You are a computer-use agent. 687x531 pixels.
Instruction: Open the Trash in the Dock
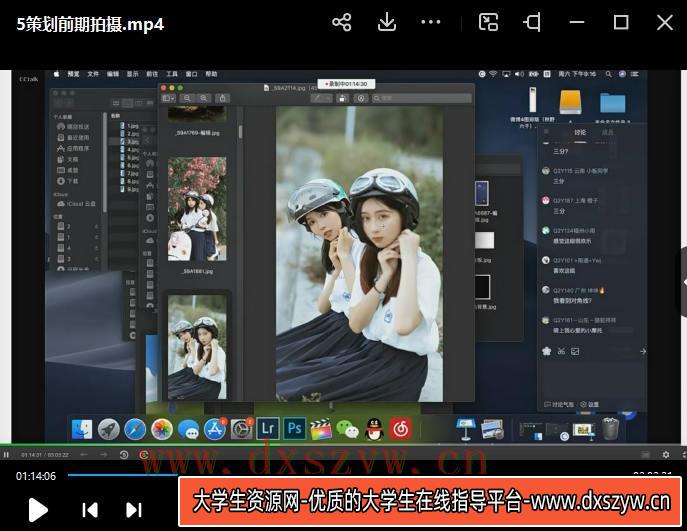click(610, 429)
